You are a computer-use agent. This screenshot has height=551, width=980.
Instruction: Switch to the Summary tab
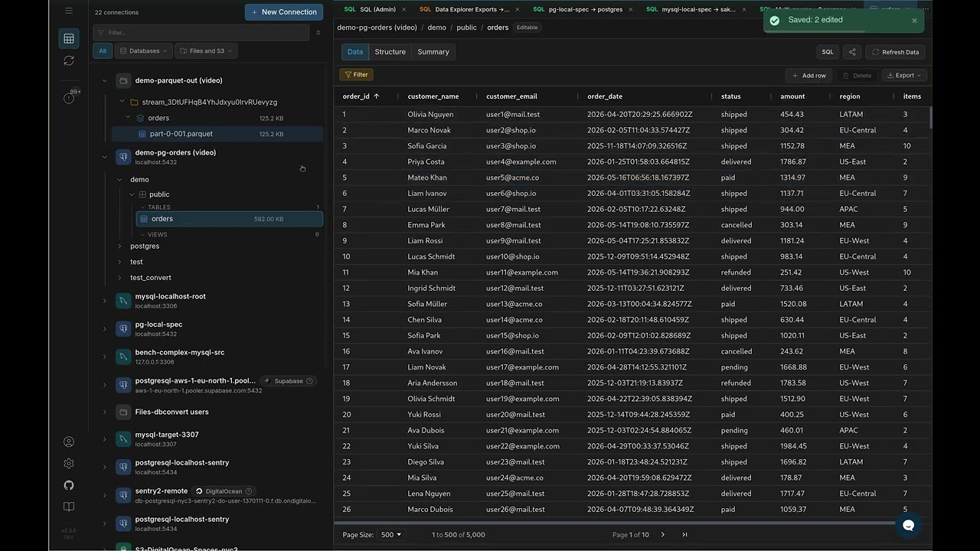point(433,52)
